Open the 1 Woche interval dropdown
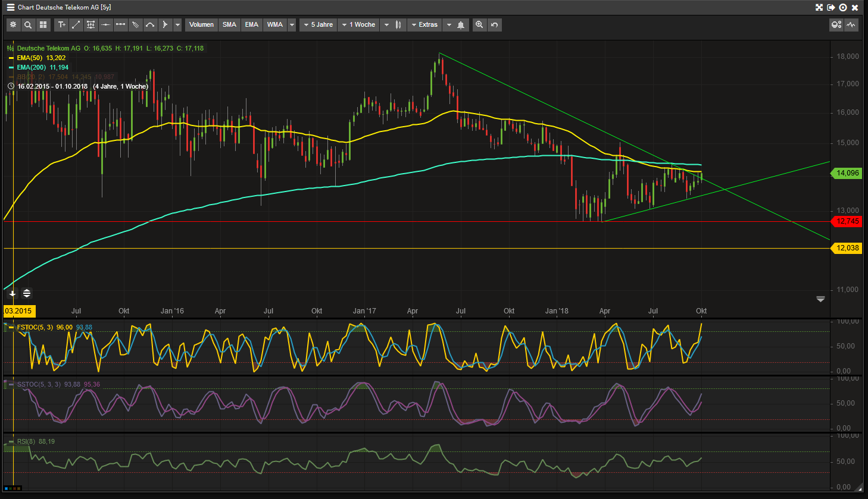868x499 pixels. coord(358,25)
